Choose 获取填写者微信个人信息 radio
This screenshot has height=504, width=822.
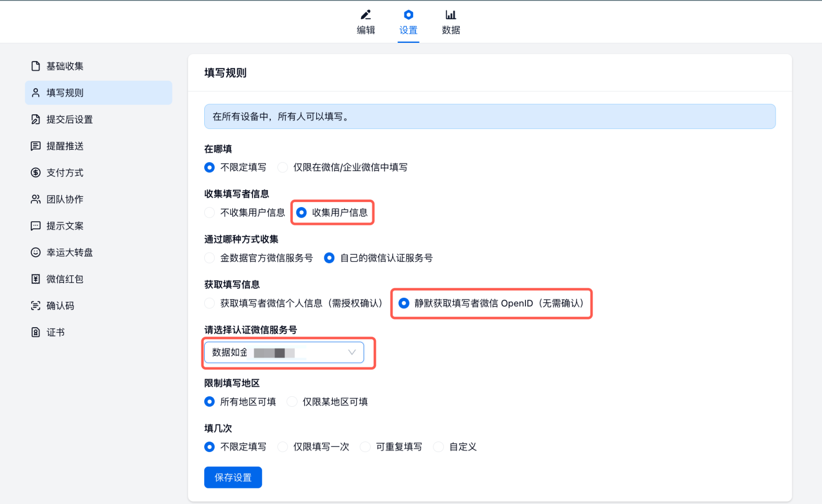tap(209, 303)
